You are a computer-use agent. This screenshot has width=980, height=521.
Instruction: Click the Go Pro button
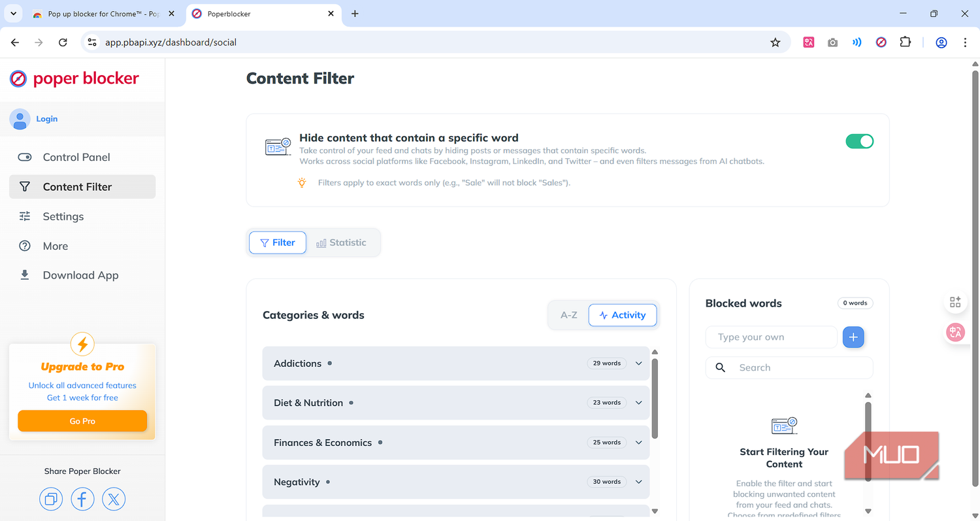pos(82,421)
